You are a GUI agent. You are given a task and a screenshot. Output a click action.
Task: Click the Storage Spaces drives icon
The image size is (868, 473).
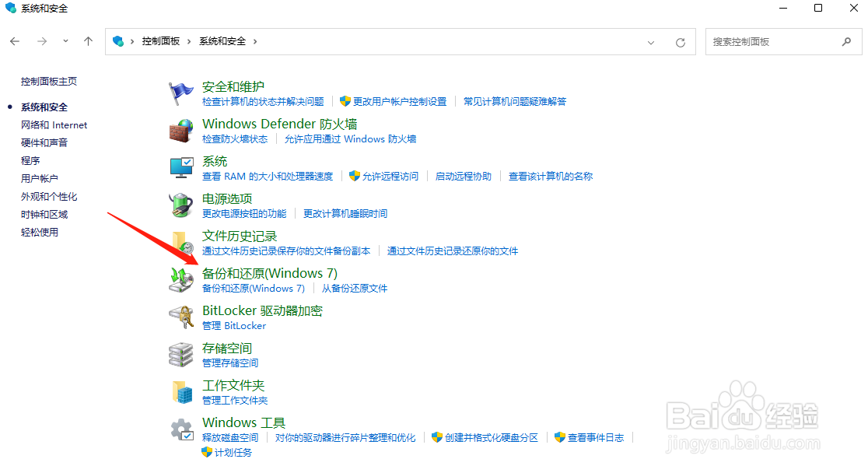[181, 355]
